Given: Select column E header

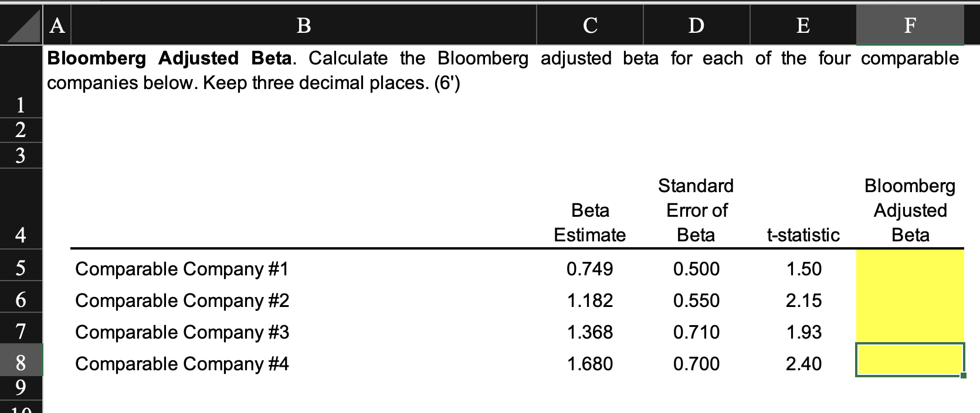Looking at the screenshot, I should [x=803, y=25].
